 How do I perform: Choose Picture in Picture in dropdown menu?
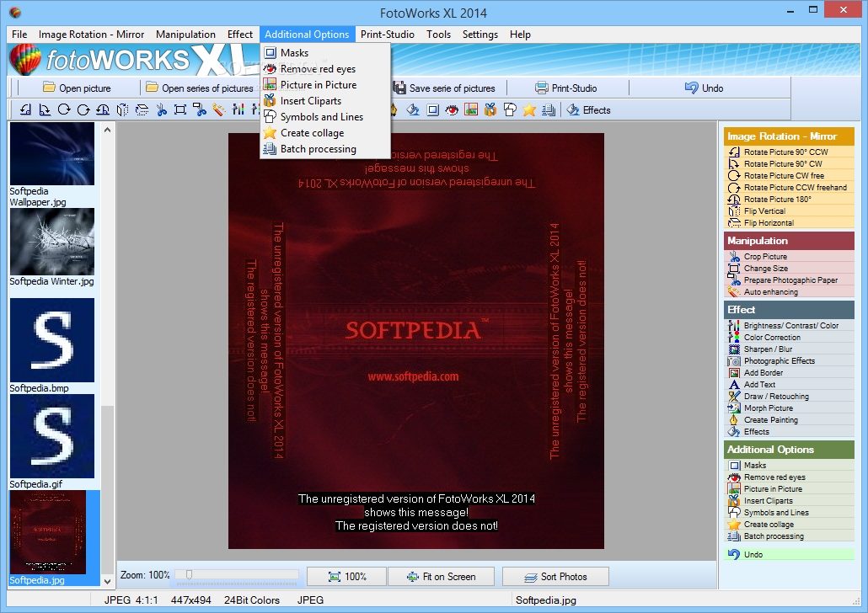pyautogui.click(x=325, y=85)
